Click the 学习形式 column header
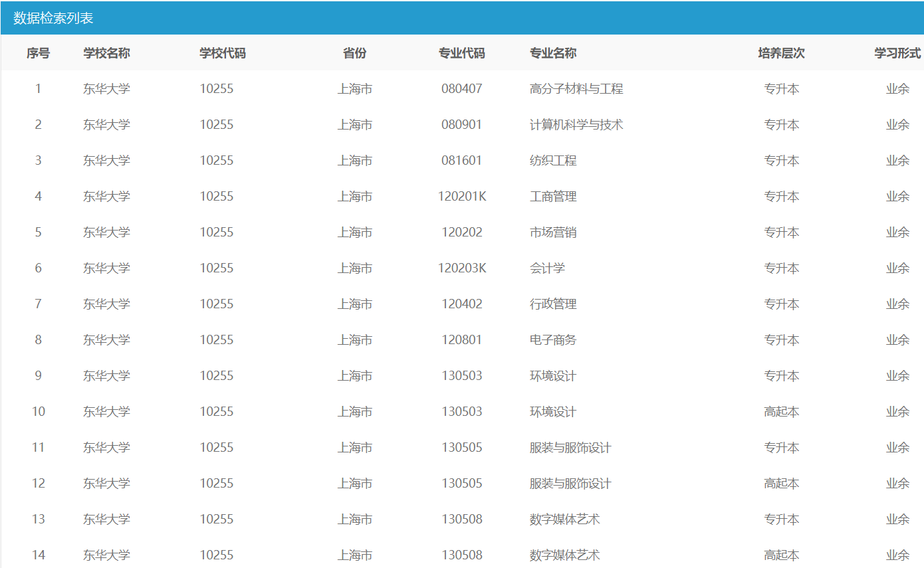The width and height of the screenshot is (924, 568). (897, 53)
